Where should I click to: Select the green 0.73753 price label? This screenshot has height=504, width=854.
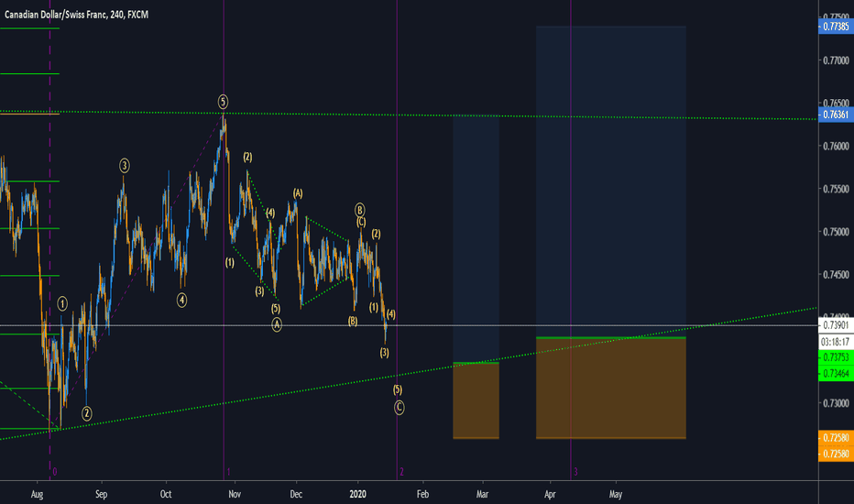(835, 357)
